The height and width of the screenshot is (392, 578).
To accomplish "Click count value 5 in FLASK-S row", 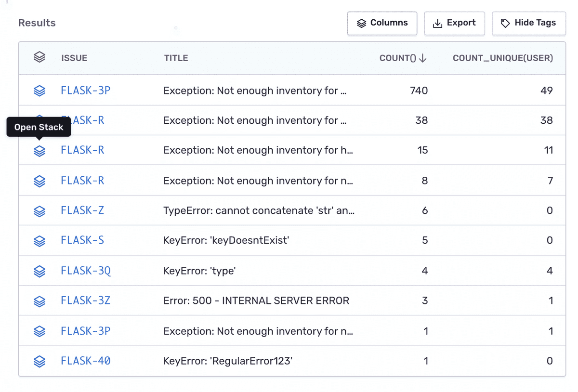I will (x=425, y=240).
